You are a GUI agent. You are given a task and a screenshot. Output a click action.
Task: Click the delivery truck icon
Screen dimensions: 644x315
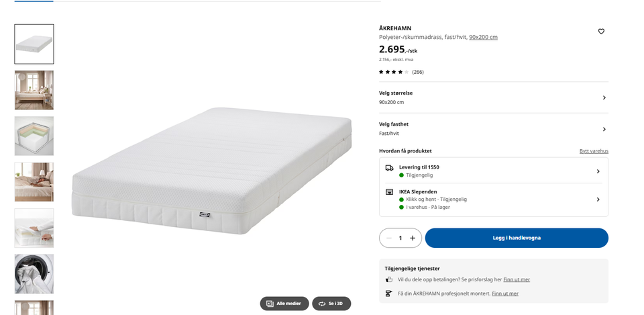click(x=389, y=168)
